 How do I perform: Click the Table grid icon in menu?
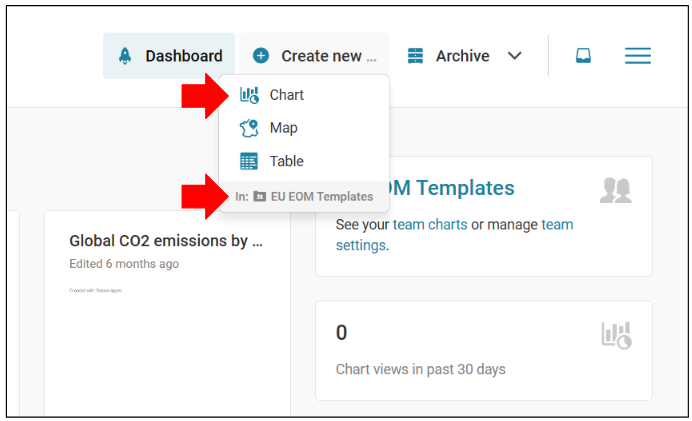249,161
